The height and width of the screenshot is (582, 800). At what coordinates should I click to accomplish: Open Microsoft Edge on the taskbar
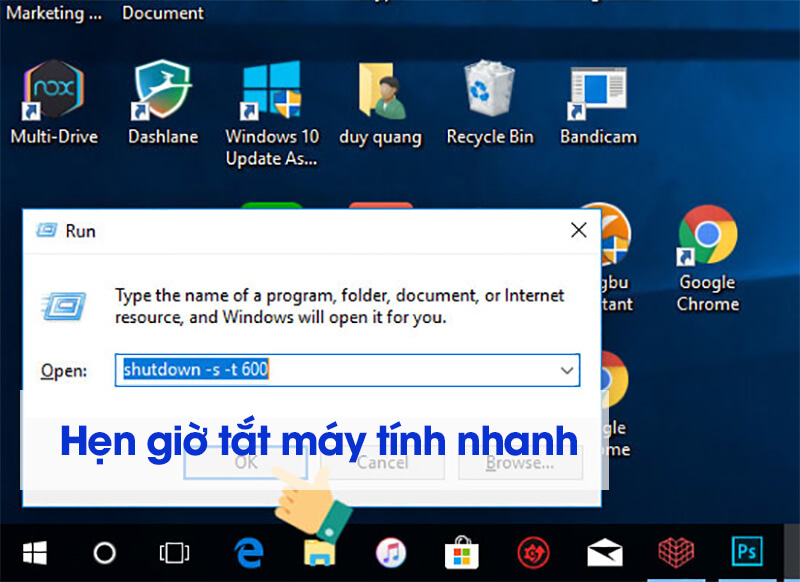(x=247, y=551)
